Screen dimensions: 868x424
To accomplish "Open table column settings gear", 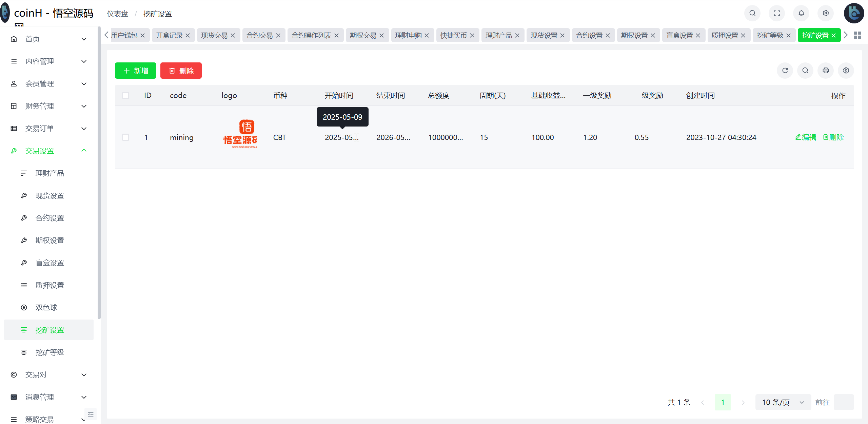I will [x=846, y=71].
